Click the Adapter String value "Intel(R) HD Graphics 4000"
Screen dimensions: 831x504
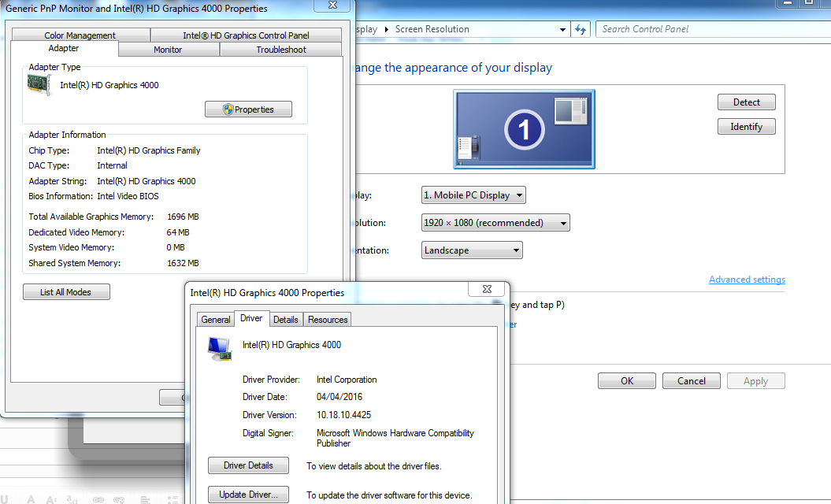[147, 181]
